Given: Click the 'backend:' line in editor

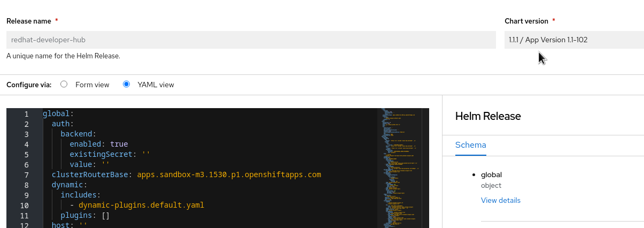Looking at the screenshot, I should tap(79, 134).
